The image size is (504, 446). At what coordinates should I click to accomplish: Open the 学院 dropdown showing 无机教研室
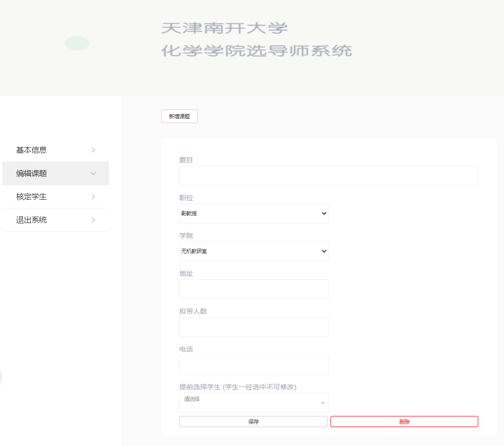pyautogui.click(x=254, y=251)
